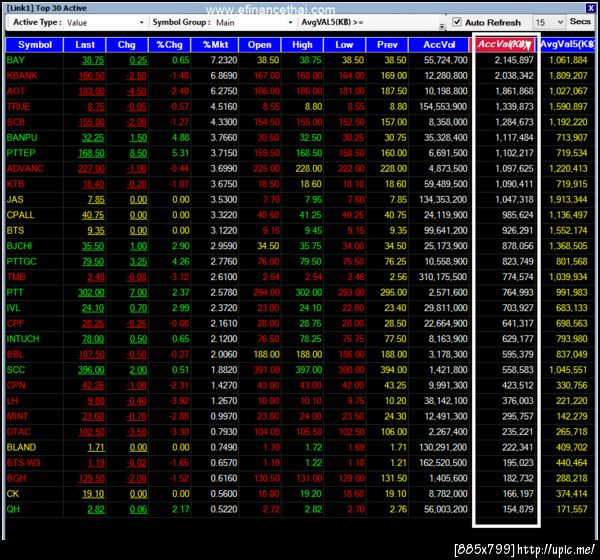Viewport: 600px width, 560px height.
Task: Click the highlighted AccVal(KB) column header
Action: tap(504, 44)
